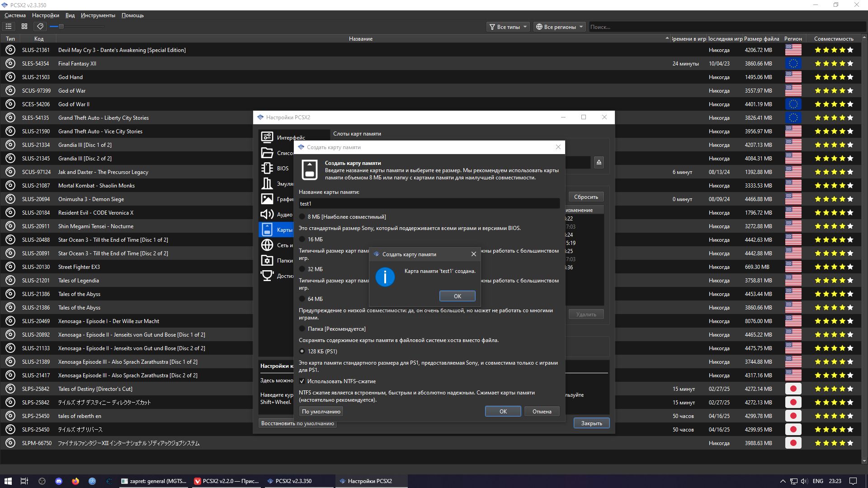Show hidden system tray icons chevron

783,481
